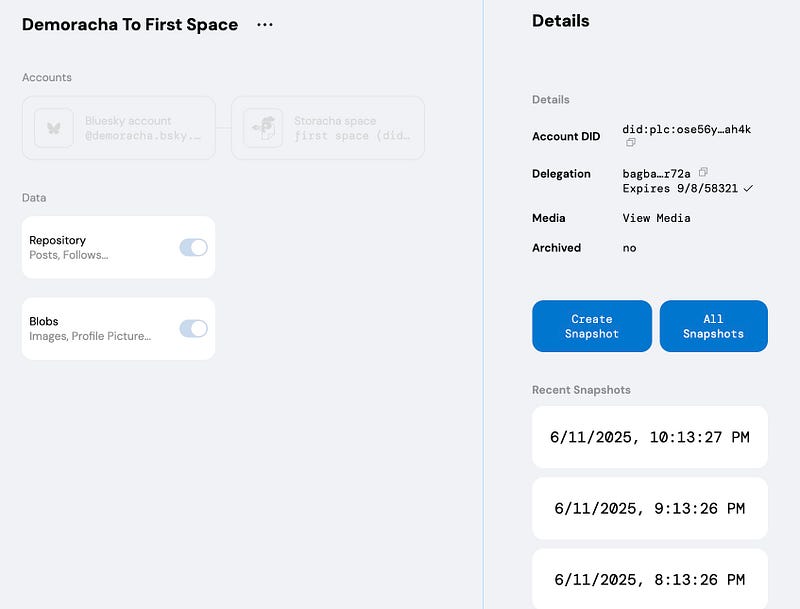Click the Create Snapshot button
Viewport: 800px width, 609px height.
click(592, 326)
